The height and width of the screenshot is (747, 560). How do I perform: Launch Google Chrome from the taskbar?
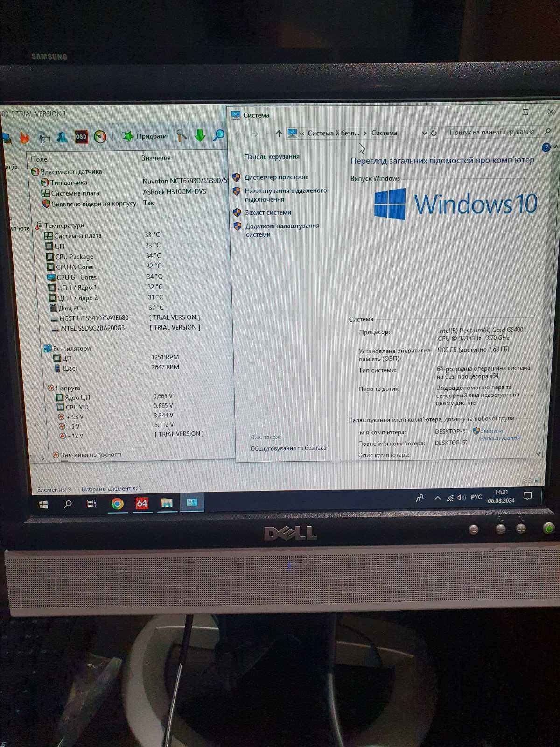(117, 503)
